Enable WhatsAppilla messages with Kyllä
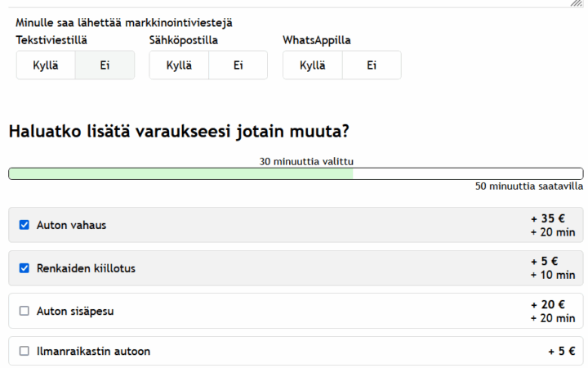This screenshot has width=588, height=368. 313,65
